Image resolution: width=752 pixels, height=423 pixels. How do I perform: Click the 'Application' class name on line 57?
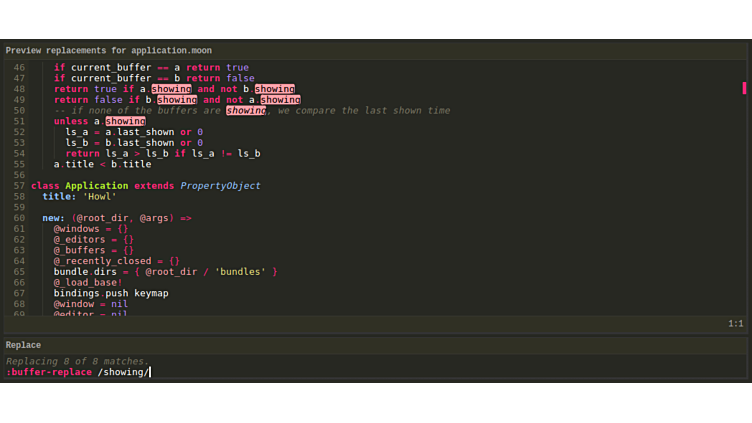tap(96, 186)
